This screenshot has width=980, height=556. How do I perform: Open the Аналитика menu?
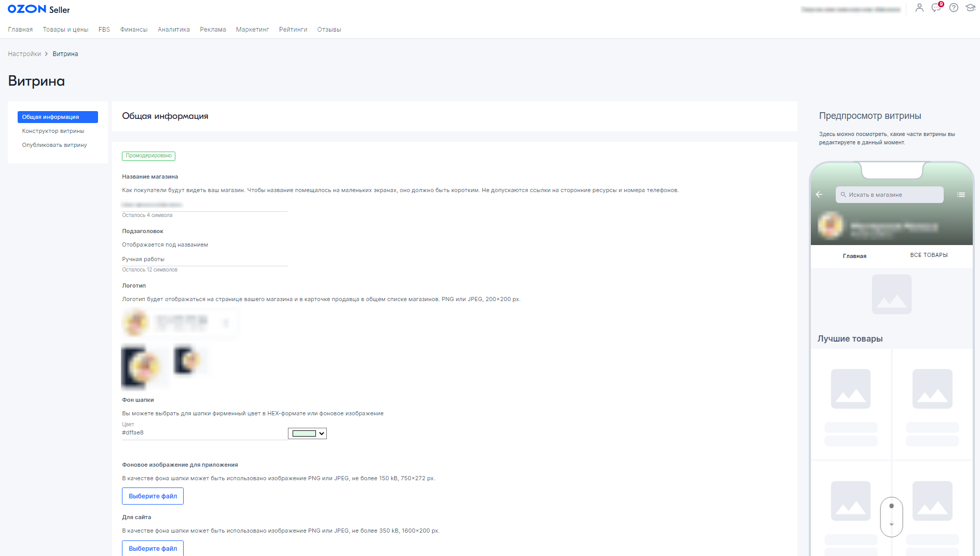pyautogui.click(x=174, y=30)
